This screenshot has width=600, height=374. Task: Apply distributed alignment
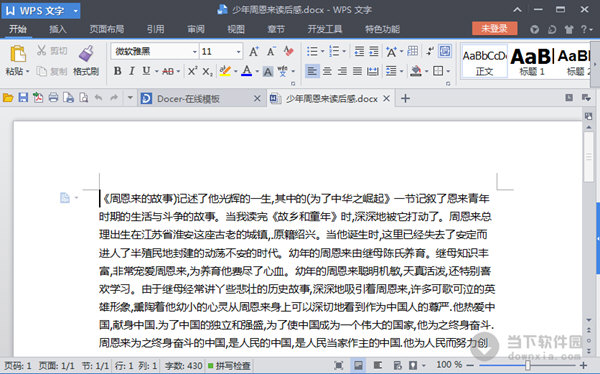[x=372, y=71]
